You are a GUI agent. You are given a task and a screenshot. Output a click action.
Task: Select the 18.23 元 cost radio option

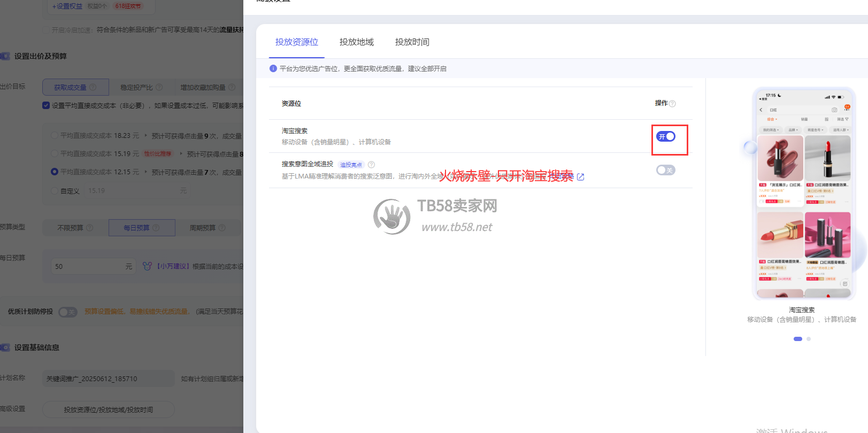coord(55,136)
